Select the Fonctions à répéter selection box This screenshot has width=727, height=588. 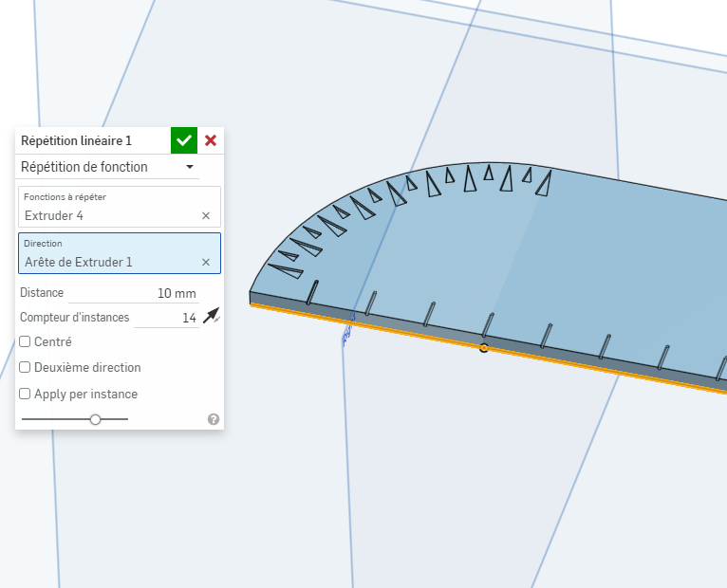(x=109, y=208)
